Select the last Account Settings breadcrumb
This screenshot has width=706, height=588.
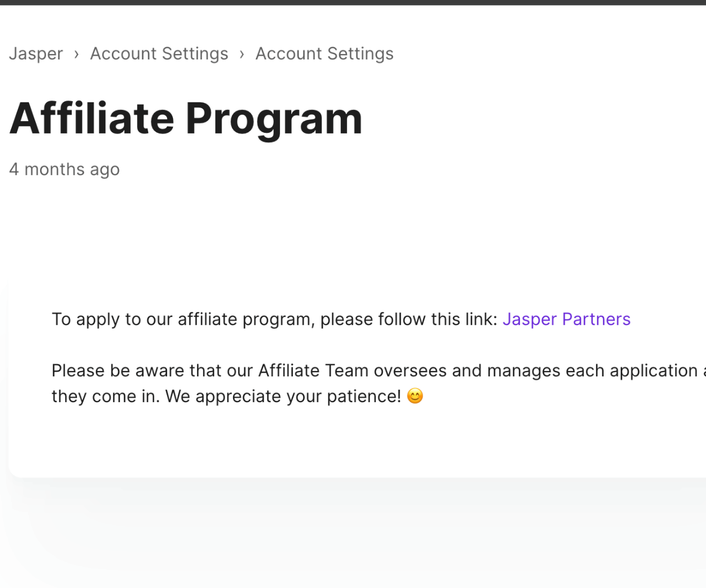324,54
